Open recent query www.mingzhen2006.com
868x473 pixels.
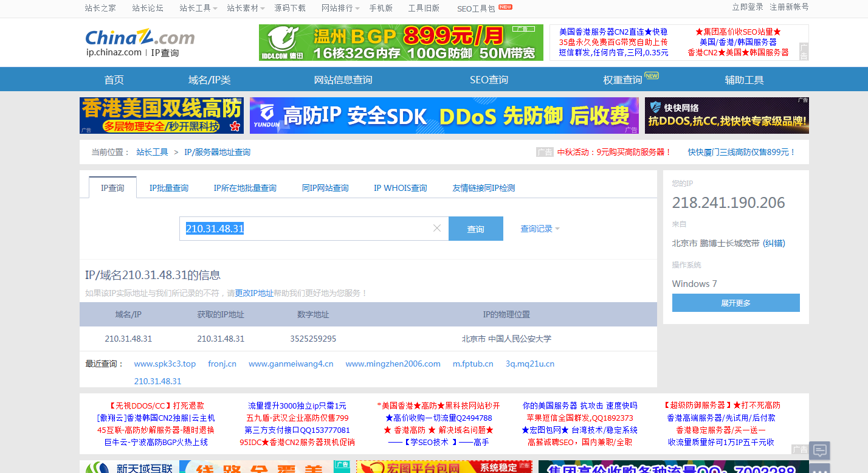tap(393, 364)
